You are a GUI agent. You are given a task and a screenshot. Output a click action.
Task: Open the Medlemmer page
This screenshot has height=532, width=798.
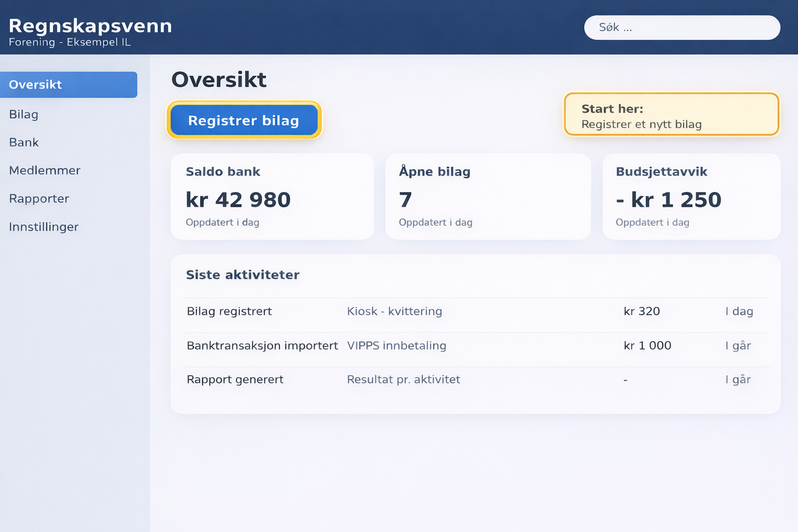point(45,170)
